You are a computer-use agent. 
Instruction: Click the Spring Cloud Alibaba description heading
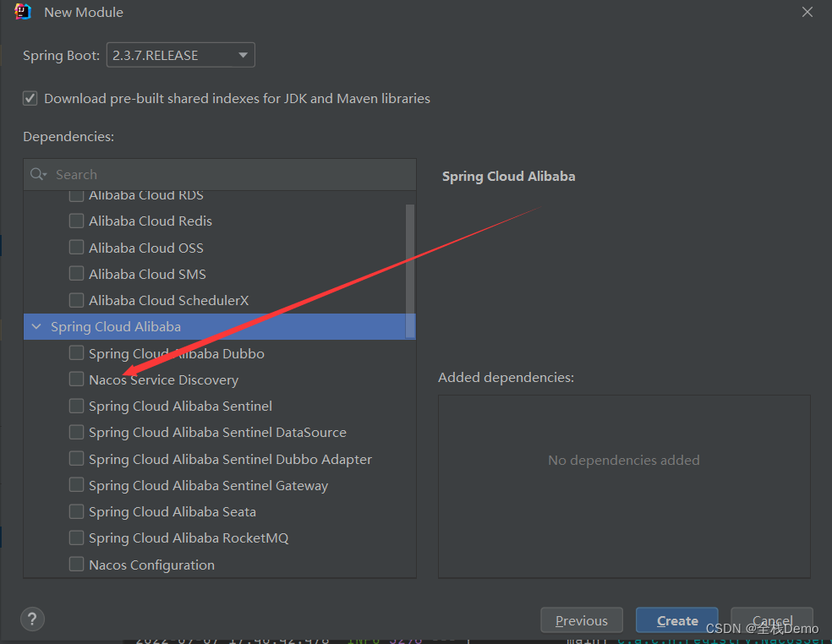pyautogui.click(x=508, y=177)
